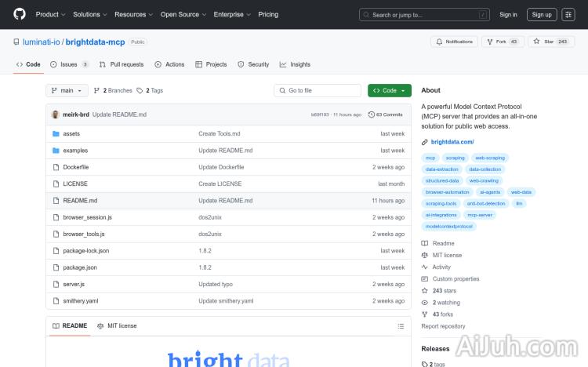Switch to the Insights tab
Screen dimensions: 588x367
point(295,64)
